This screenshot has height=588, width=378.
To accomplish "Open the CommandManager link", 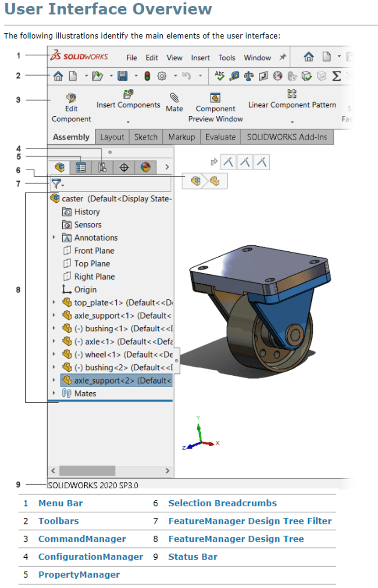I will (x=82, y=539).
